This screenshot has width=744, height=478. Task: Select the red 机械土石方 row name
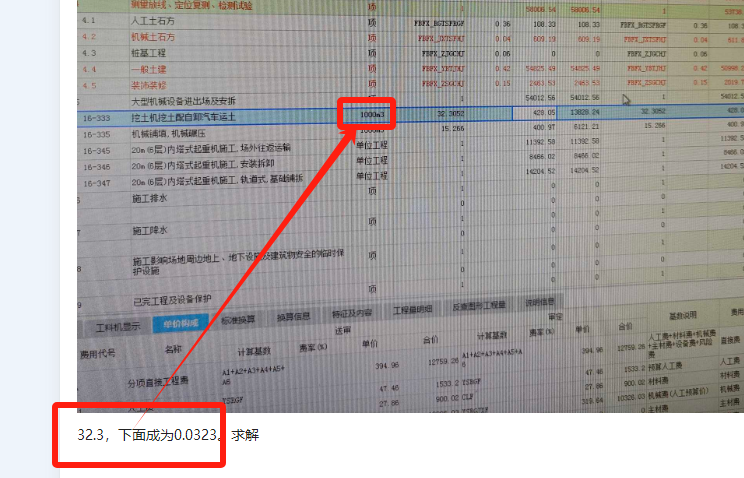click(153, 37)
